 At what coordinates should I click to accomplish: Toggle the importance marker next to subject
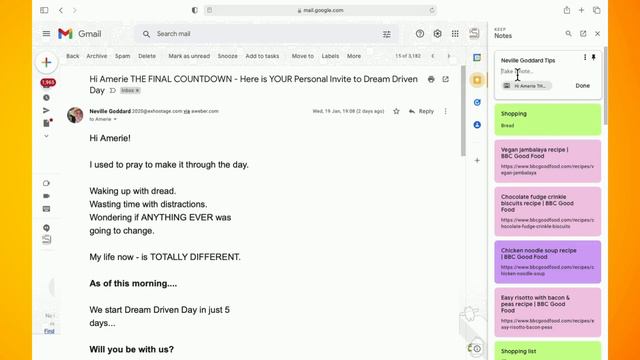113,91
